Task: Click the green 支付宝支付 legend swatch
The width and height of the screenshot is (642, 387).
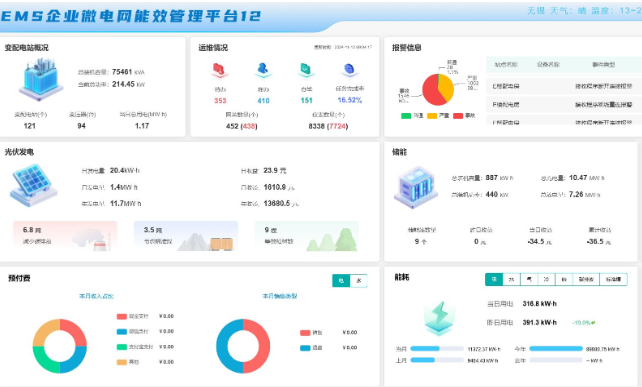Action: pyautogui.click(x=122, y=347)
